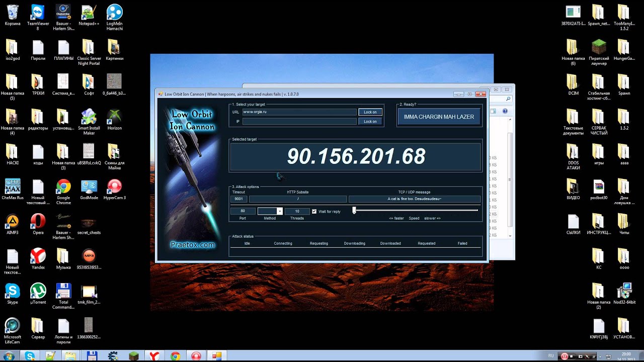Launch AIMP3 player shortcut

point(13,224)
